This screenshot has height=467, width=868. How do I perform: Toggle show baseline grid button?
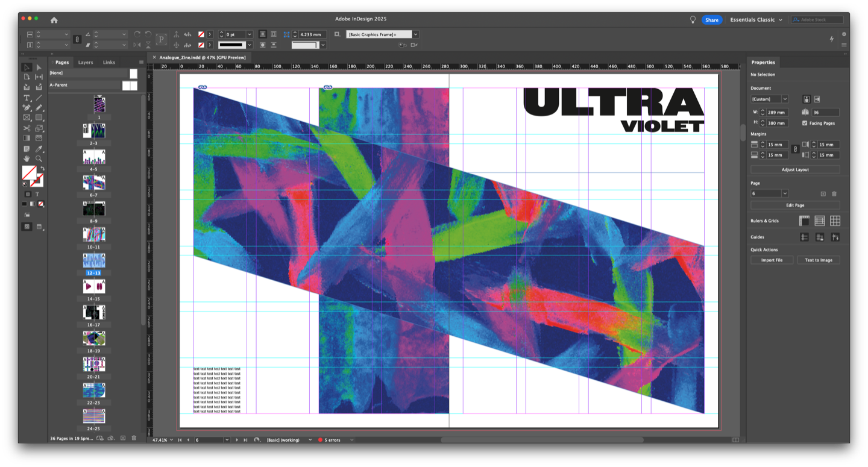pos(820,221)
